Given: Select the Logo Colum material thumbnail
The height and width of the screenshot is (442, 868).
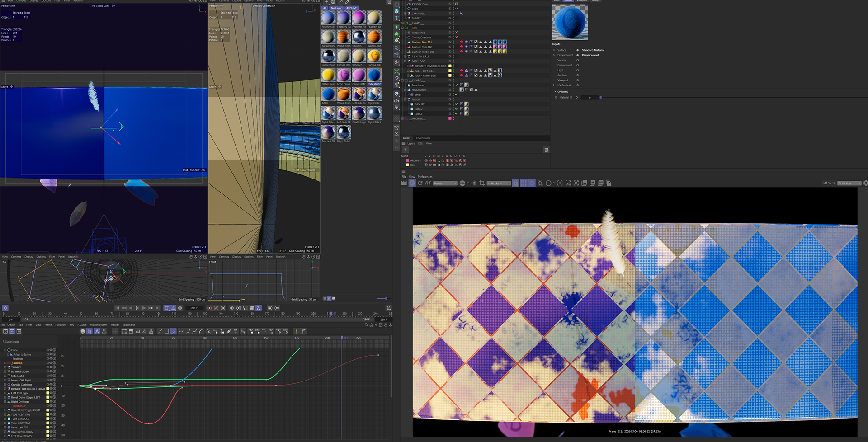Looking at the screenshot, I should [x=329, y=56].
